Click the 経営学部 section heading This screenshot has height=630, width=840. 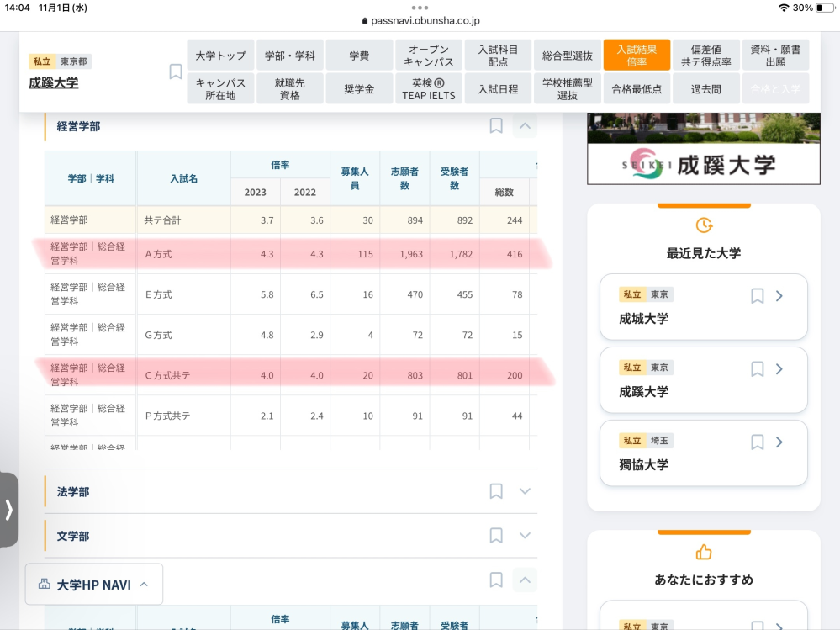[78, 126]
